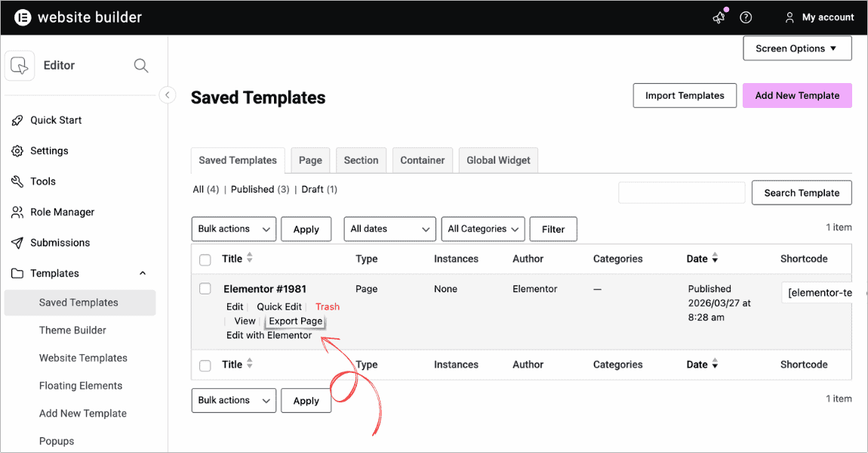The image size is (868, 453).
Task: Click the Import Templates button
Action: pyautogui.click(x=685, y=95)
